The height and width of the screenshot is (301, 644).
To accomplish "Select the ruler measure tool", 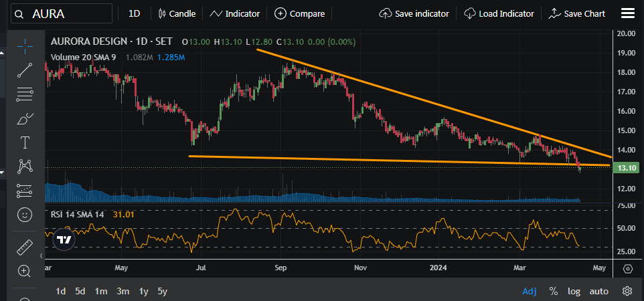I will [x=25, y=247].
